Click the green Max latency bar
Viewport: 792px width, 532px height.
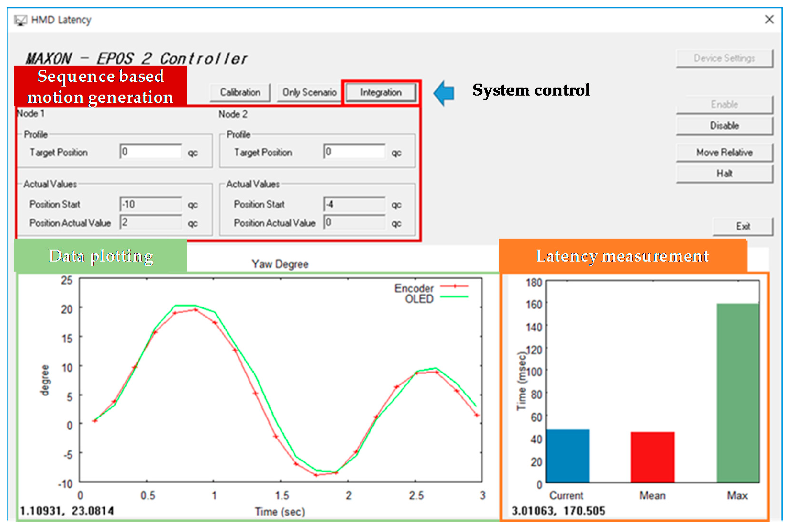(738, 393)
